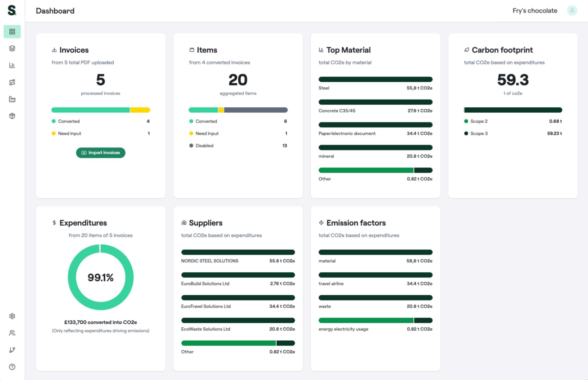The image size is (588, 380).
Task: Select the package/products icon in the sidebar
Action: pyautogui.click(x=12, y=116)
